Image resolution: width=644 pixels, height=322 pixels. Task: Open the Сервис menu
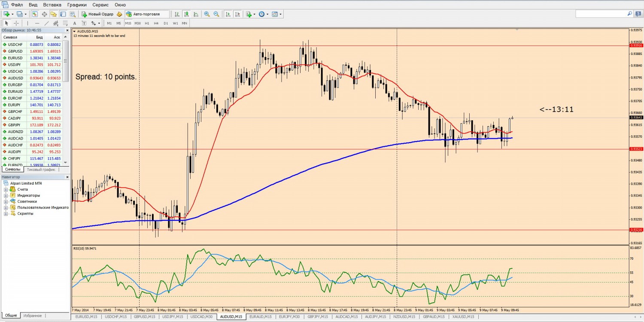100,4
